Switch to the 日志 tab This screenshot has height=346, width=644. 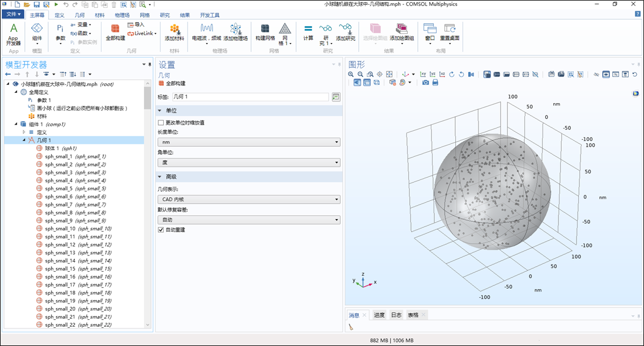click(396, 315)
